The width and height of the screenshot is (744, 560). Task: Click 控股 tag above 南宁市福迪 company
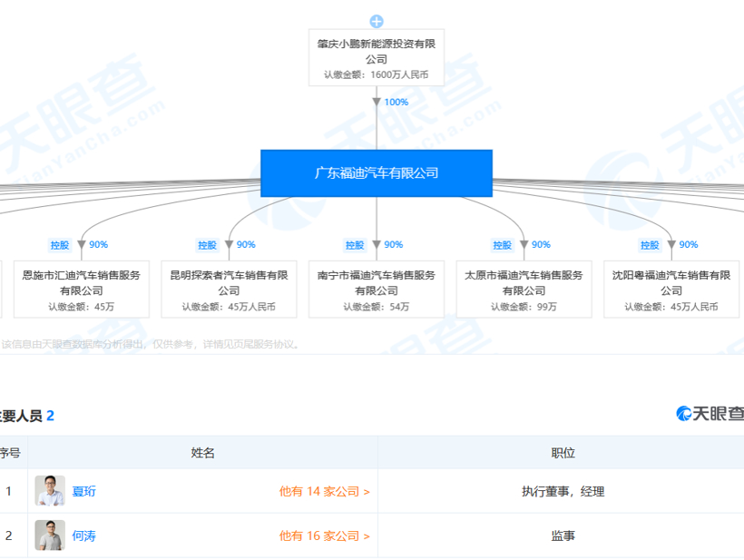[355, 245]
